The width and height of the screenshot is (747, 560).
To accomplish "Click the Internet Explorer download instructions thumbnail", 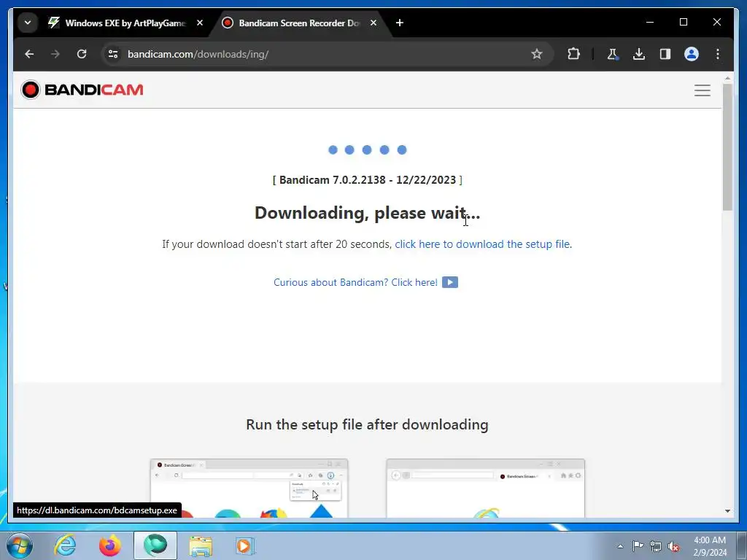I will click(485, 488).
